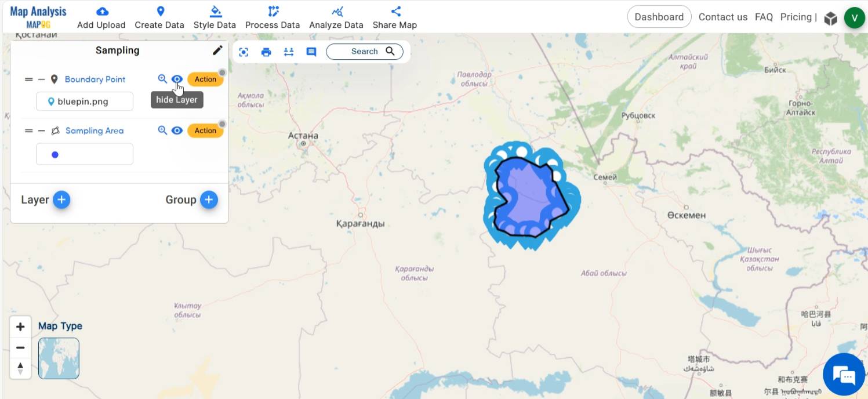Zoom in on the map
868x399 pixels.
(20, 327)
